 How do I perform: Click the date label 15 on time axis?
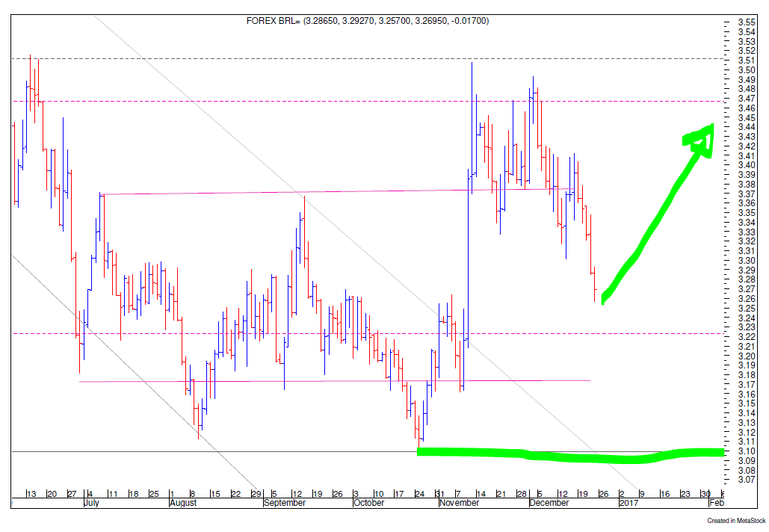pyautogui.click(x=216, y=494)
